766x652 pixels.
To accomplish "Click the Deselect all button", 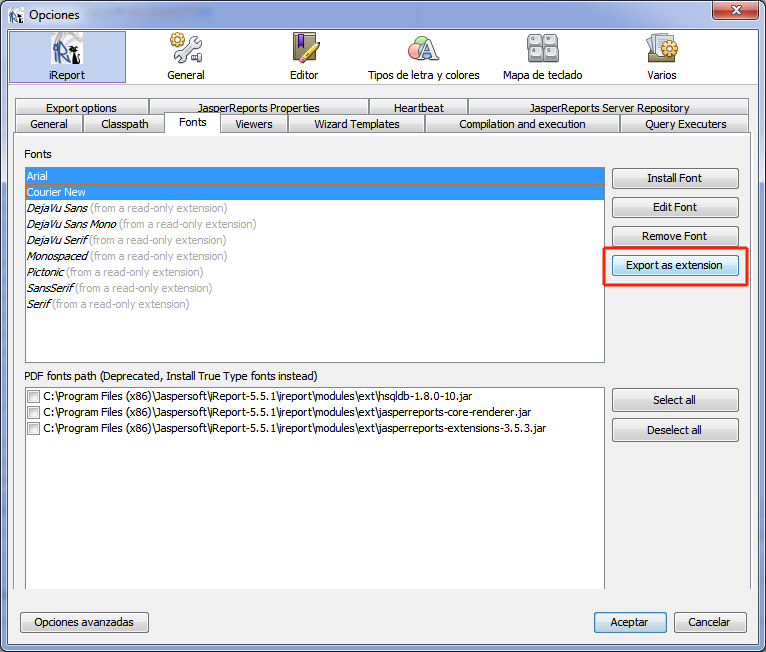I will click(675, 430).
